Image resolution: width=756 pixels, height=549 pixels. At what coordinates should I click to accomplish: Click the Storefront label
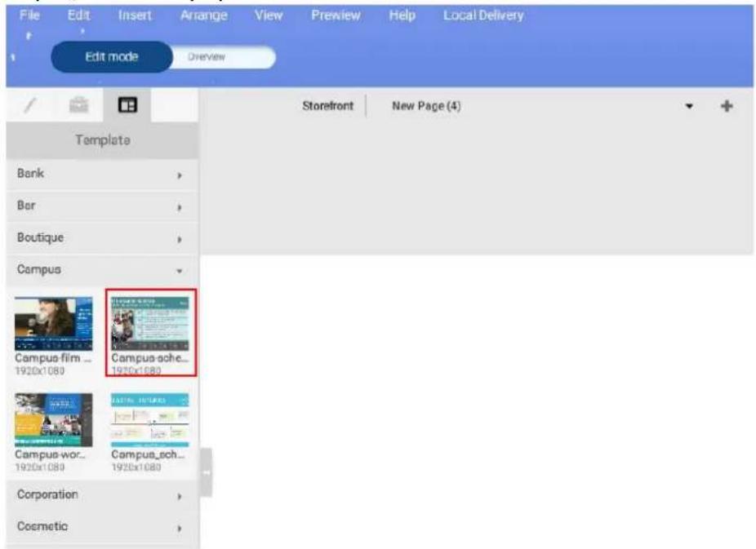coord(328,106)
